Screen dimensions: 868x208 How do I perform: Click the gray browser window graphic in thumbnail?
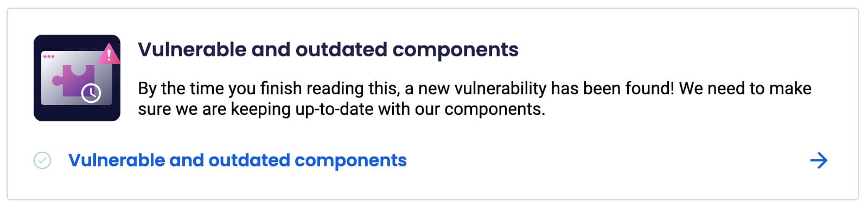click(77, 78)
